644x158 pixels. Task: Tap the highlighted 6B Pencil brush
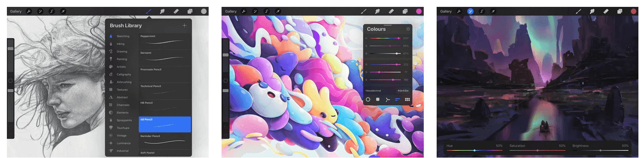pyautogui.click(x=165, y=125)
